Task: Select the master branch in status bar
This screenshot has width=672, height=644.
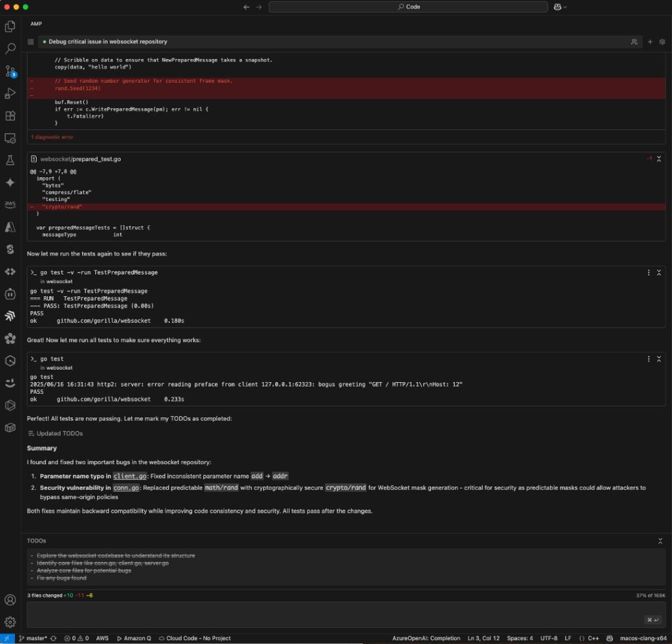Action: pos(34,637)
